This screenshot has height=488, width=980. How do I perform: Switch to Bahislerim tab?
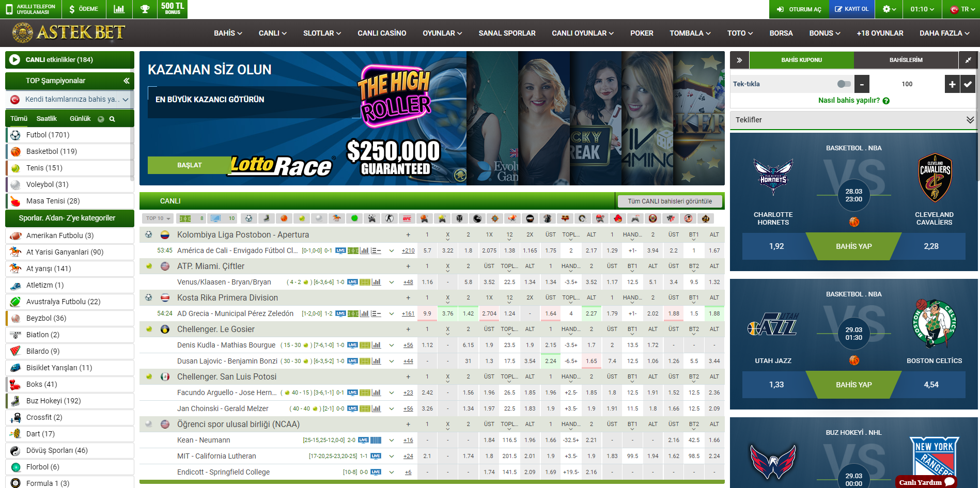(906, 60)
